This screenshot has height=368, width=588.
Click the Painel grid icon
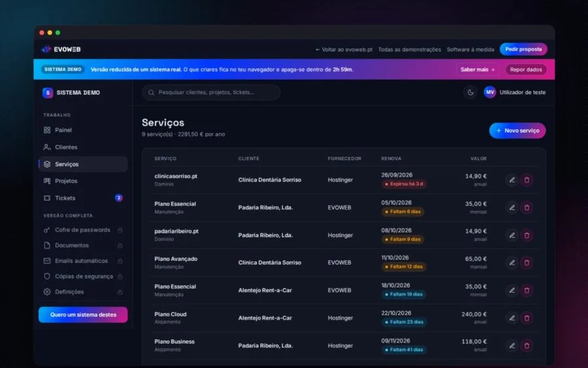pos(47,130)
